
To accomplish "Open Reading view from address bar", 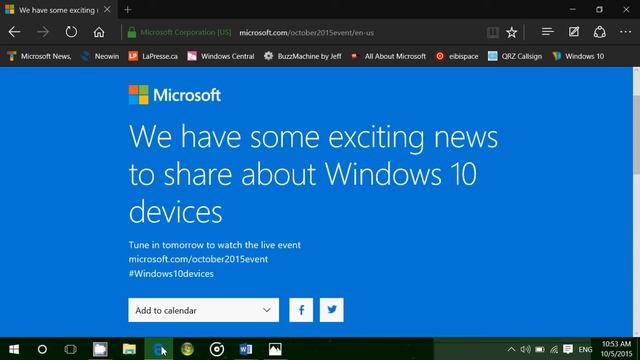I will coord(493,32).
